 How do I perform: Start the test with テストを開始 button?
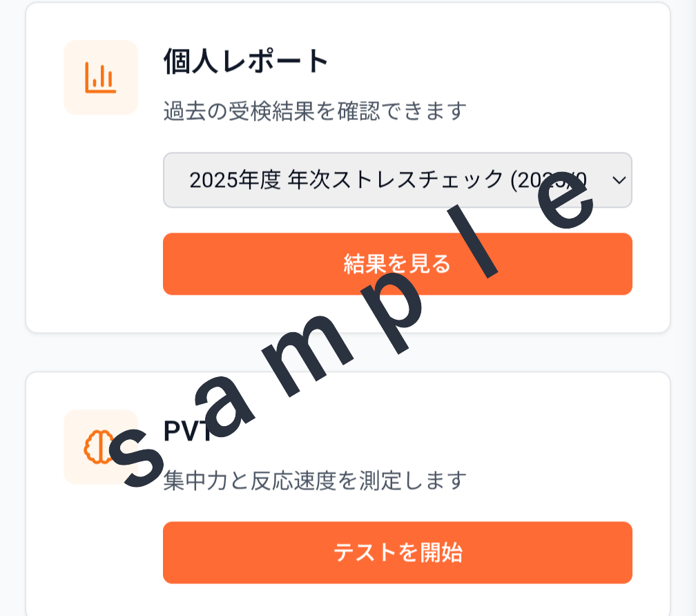point(397,552)
